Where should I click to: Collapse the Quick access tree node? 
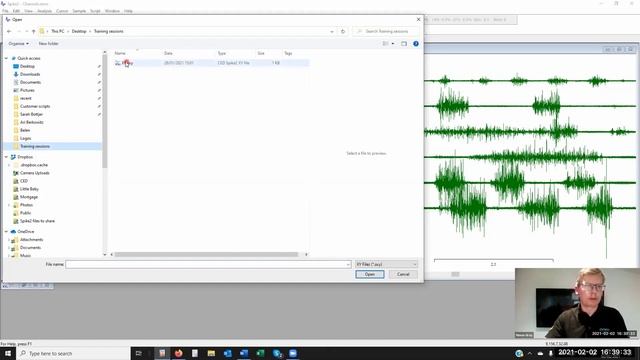tap(6, 58)
